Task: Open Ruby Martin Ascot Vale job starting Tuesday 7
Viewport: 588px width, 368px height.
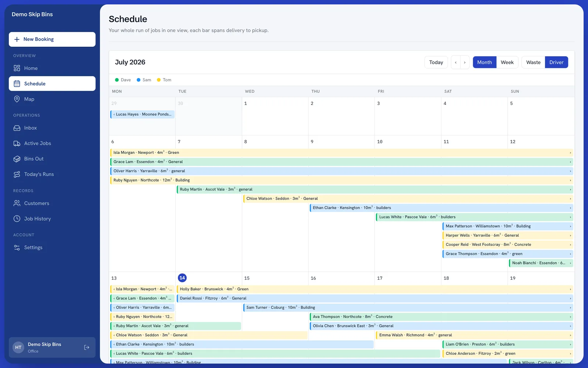Action: tap(375, 189)
